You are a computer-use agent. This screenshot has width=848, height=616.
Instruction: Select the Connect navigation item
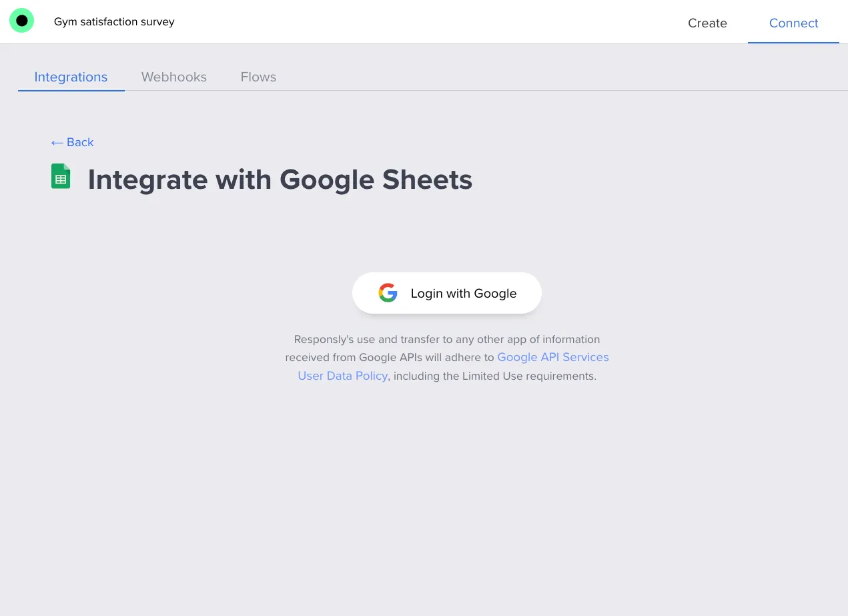tap(793, 23)
